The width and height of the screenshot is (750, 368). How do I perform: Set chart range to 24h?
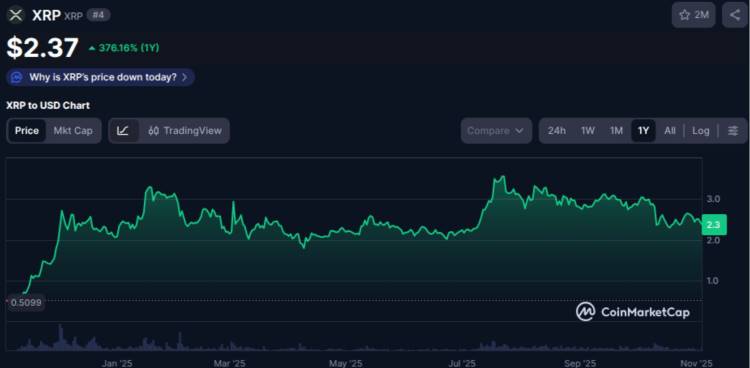tap(557, 131)
